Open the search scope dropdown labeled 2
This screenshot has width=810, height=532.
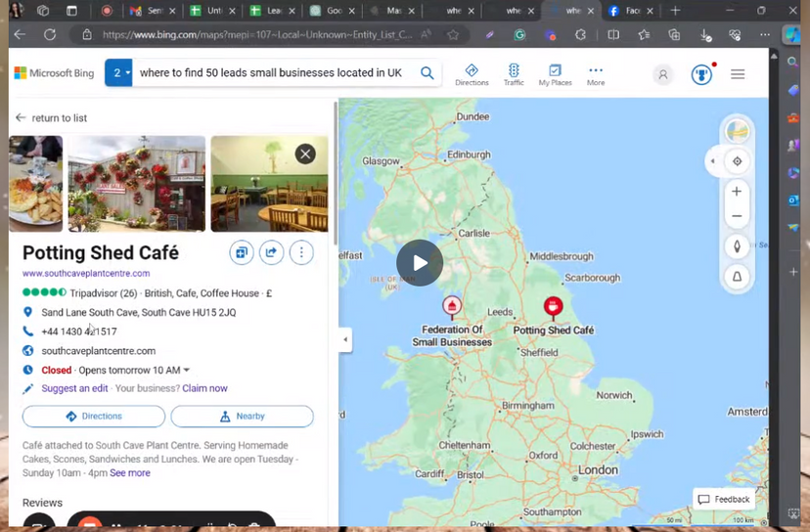pos(118,72)
